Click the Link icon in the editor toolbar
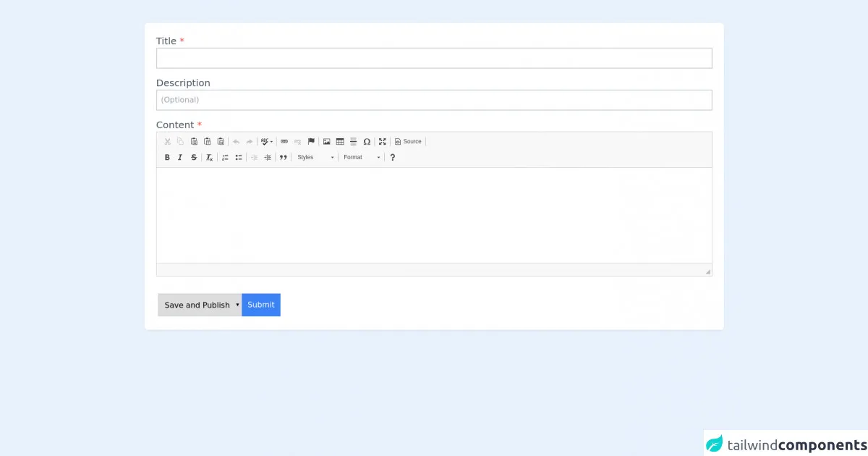The height and width of the screenshot is (456, 868). 284,142
